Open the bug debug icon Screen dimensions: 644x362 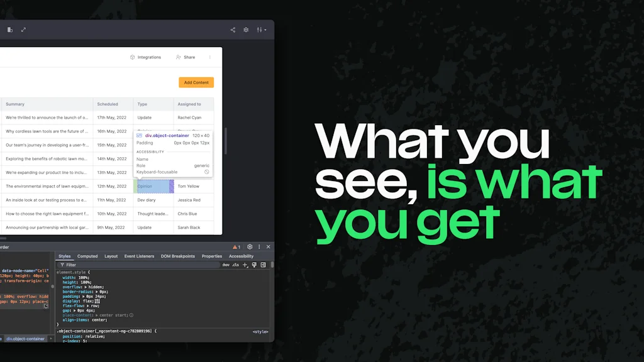coord(246,30)
